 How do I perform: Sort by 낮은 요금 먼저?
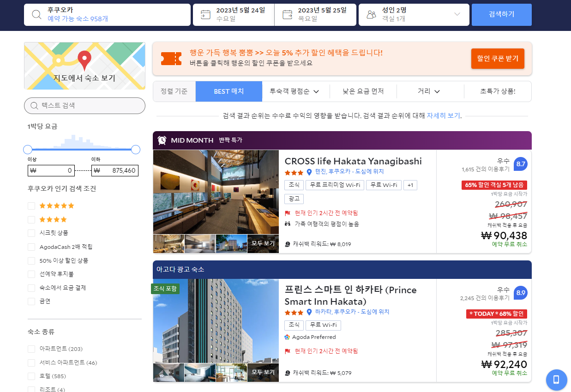pos(363,91)
